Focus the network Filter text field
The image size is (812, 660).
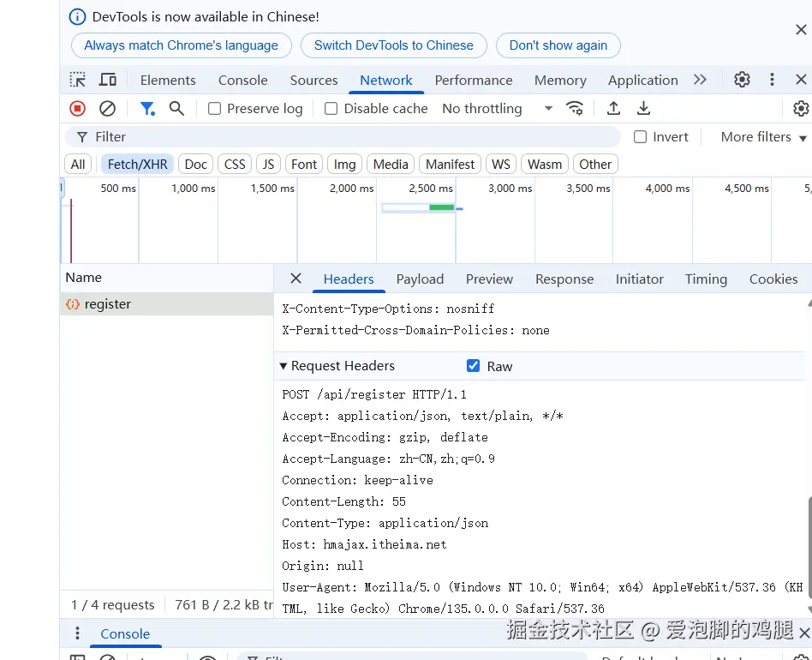(343, 137)
